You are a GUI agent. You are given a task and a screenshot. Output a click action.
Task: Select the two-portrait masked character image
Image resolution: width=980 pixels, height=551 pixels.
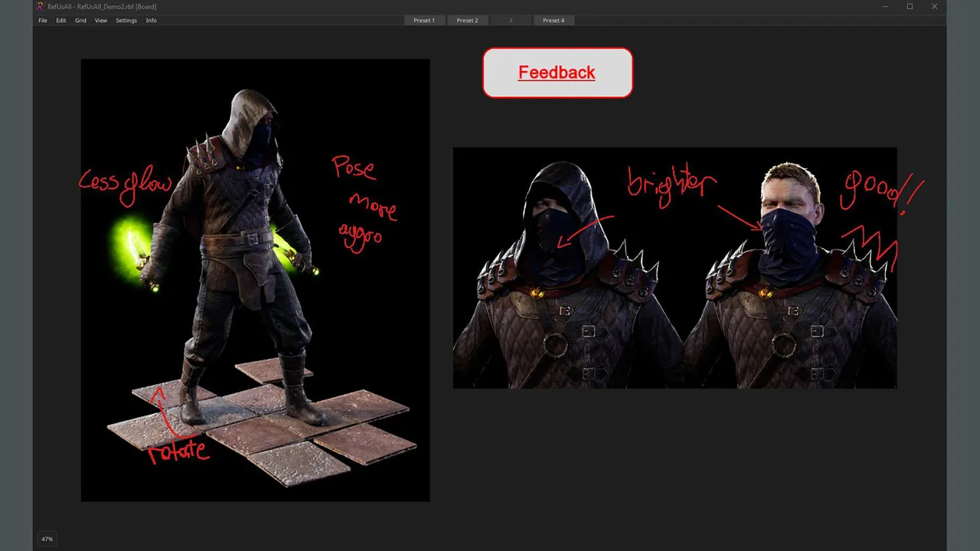pyautogui.click(x=675, y=268)
